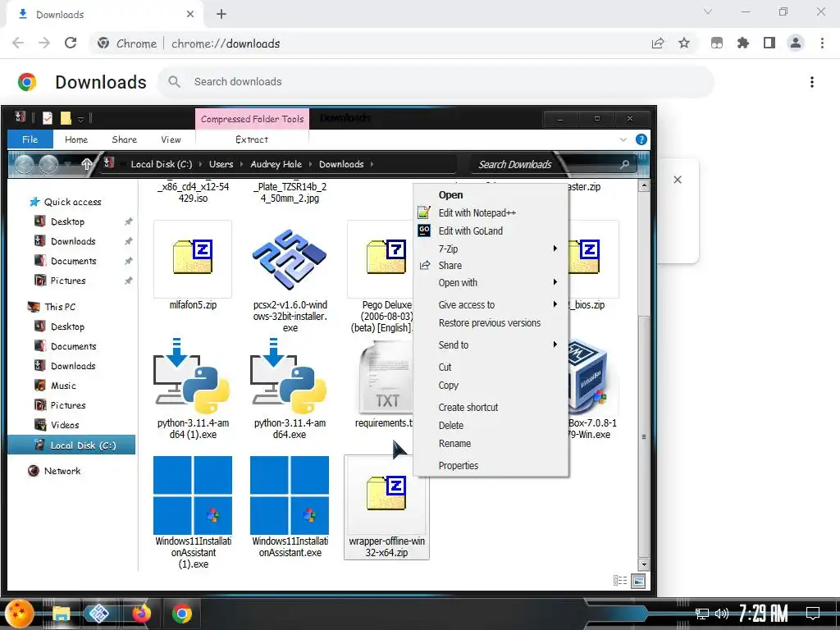Open the mlfafon5.zip file icon
840x630 pixels.
point(193,258)
